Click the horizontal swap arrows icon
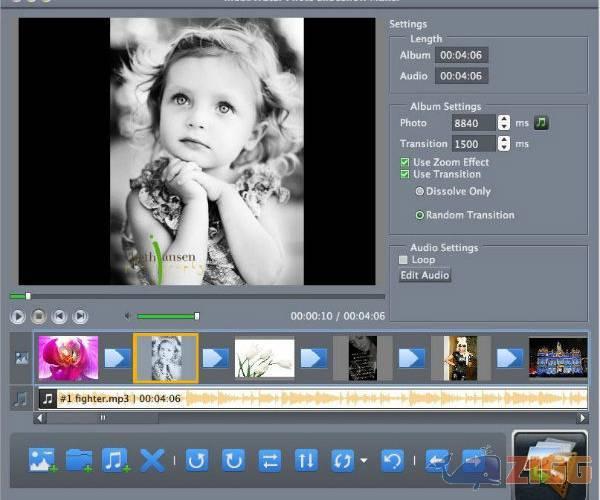This screenshot has height=500, width=600. 270,461
